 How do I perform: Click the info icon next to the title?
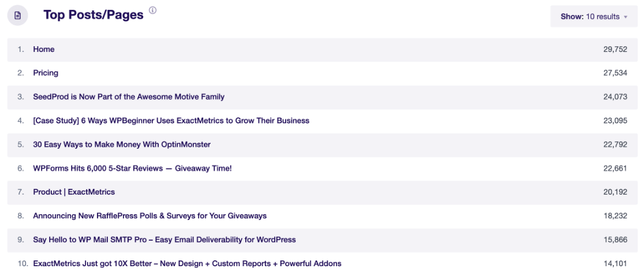(153, 10)
